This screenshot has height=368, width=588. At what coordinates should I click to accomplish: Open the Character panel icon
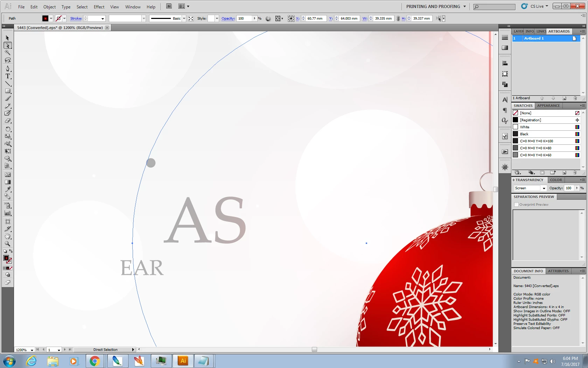point(505,100)
